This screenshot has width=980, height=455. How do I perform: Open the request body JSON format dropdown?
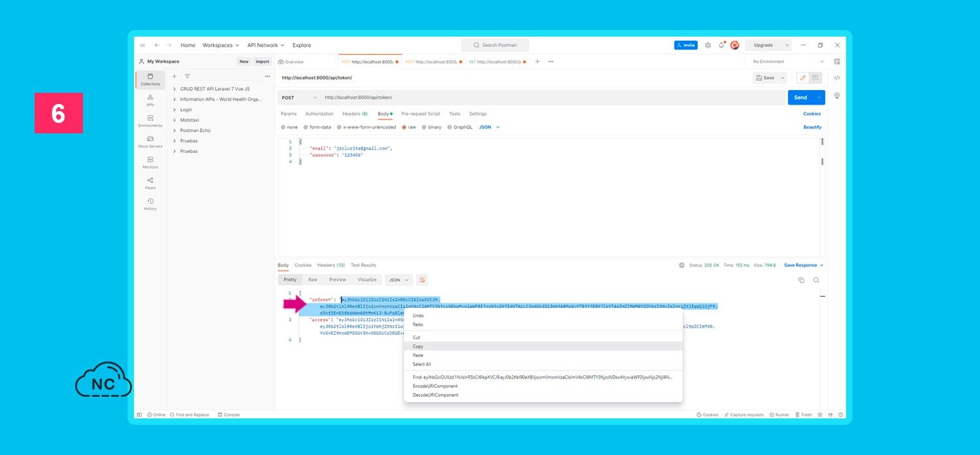489,127
